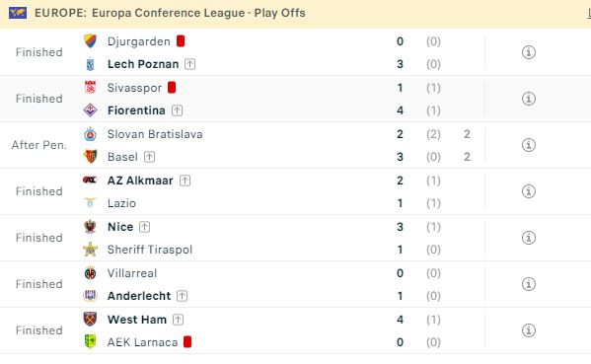Viewport: 591px width, 364px height.
Task: Click info icon for Slovan Bratislava vs Basel
Action: [529, 145]
